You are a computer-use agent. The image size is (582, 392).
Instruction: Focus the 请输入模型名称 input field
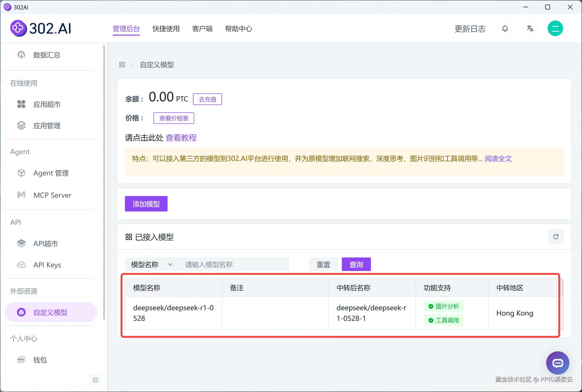[x=234, y=264]
